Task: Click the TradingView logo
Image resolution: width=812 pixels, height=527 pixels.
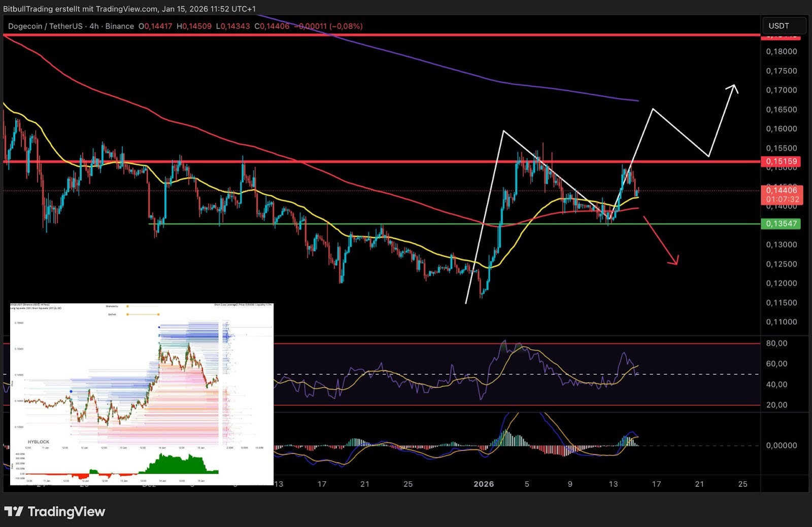Action: [54, 511]
